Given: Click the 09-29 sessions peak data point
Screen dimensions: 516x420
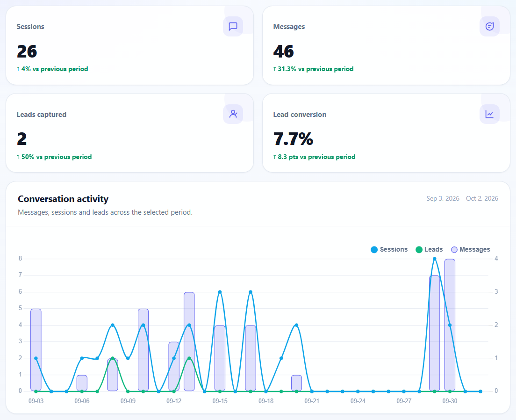Looking at the screenshot, I should [x=434, y=259].
